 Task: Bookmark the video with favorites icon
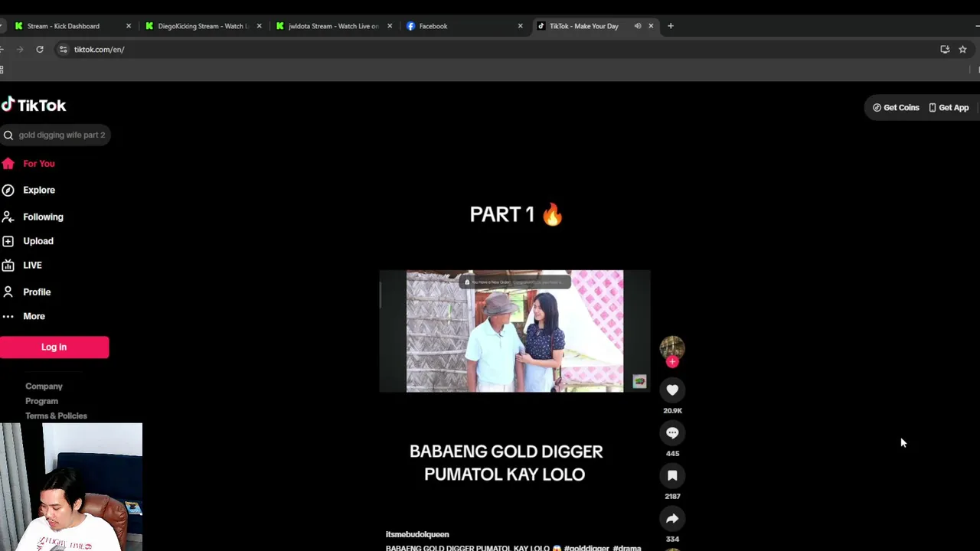672,476
